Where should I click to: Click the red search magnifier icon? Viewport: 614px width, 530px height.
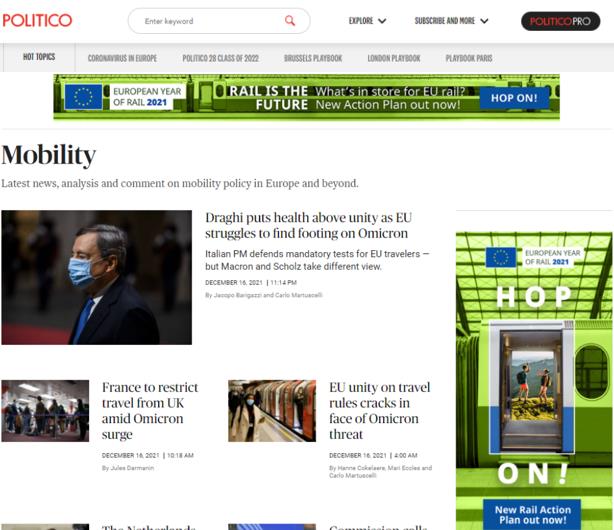coord(290,21)
